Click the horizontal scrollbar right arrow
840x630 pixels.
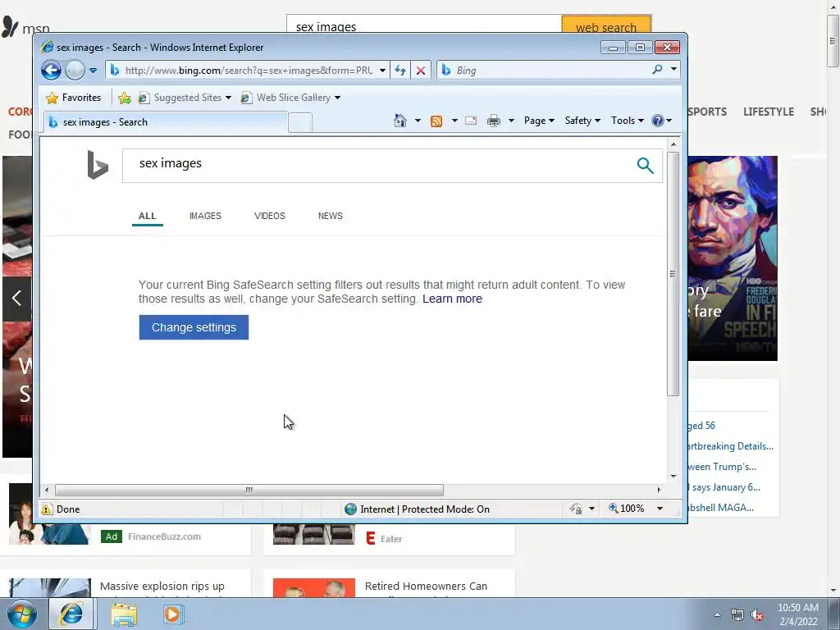tap(659, 490)
